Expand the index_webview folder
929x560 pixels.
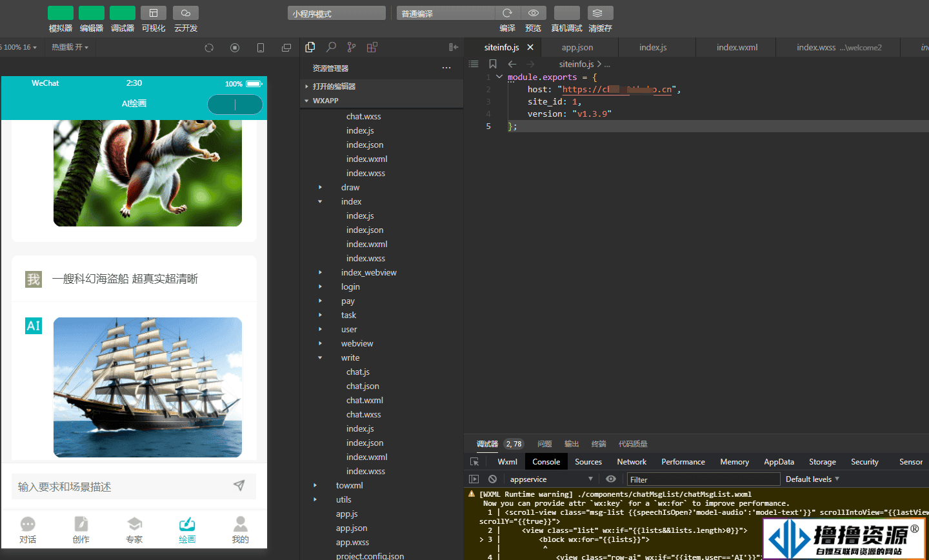[x=320, y=273]
